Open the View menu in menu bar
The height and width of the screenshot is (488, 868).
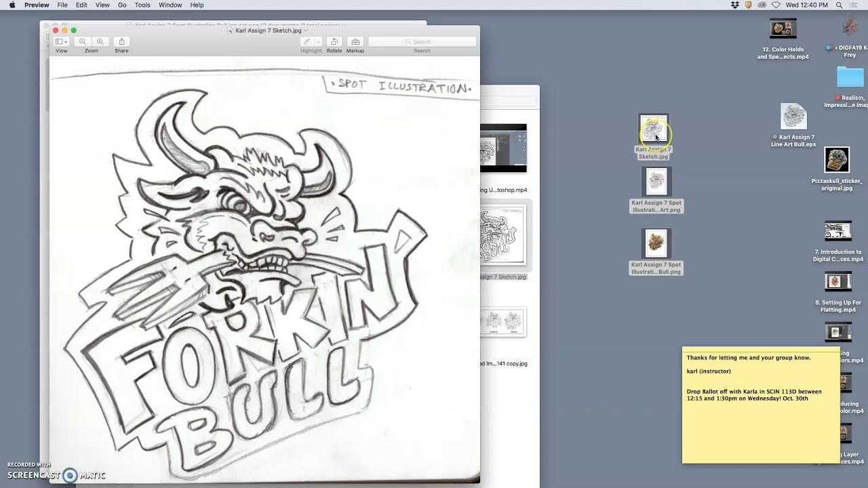tap(102, 5)
